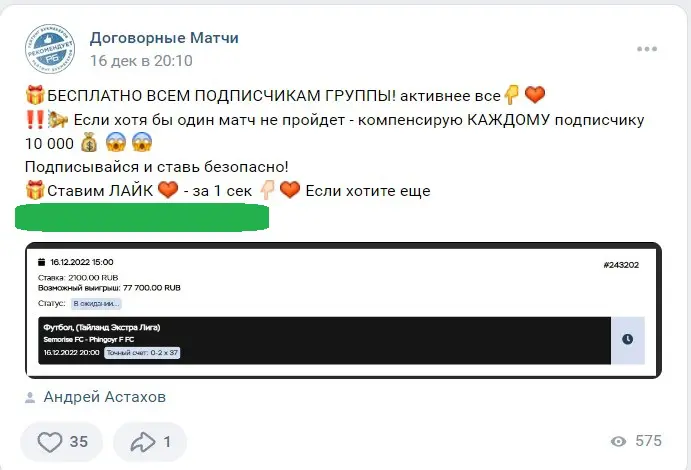Click the person icon beside Андрей Астахов
The height and width of the screenshot is (470, 691).
pos(30,397)
